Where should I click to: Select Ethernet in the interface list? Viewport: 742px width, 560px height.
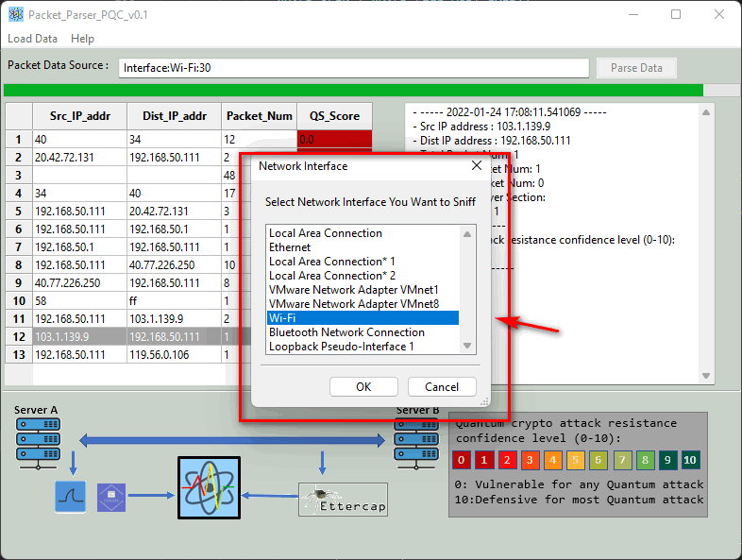[x=363, y=247]
